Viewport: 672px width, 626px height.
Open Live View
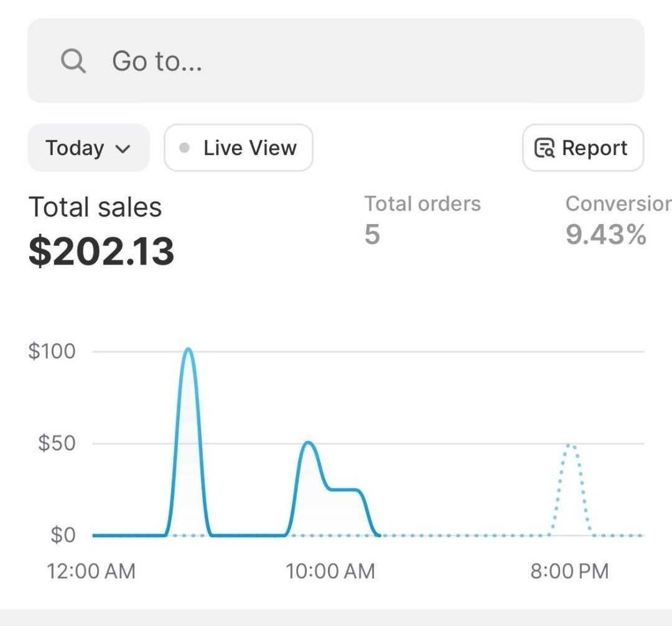tap(238, 148)
